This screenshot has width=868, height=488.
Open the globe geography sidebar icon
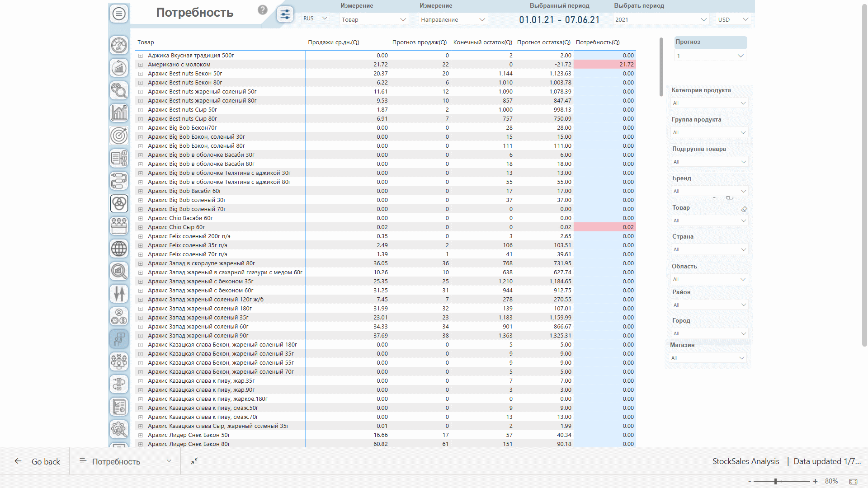coord(119,249)
